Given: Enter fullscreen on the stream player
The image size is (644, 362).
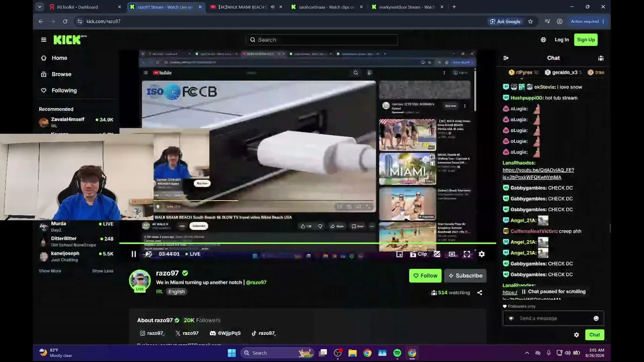Looking at the screenshot, I should tap(467, 254).
